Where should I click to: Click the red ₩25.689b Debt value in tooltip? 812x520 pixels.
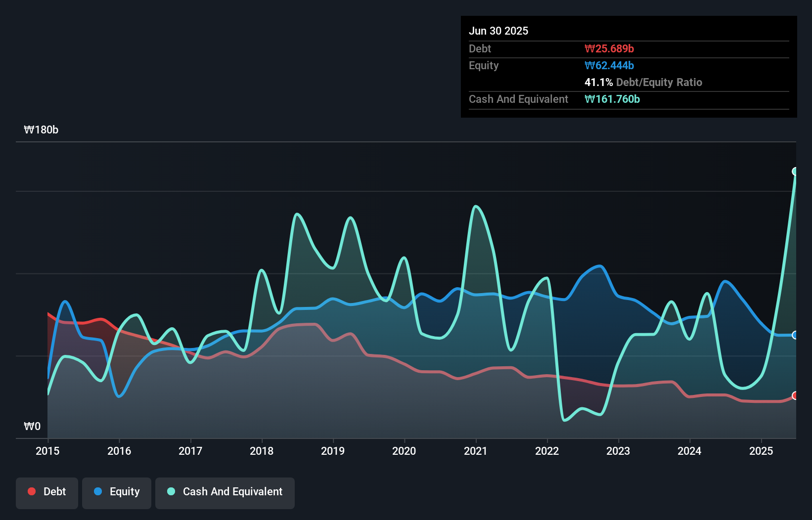tap(610, 48)
